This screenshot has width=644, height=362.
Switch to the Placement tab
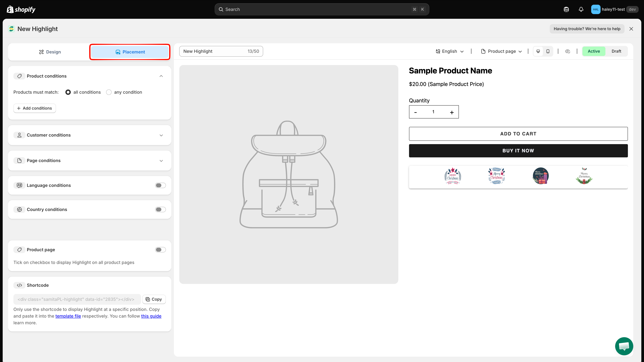click(x=130, y=52)
